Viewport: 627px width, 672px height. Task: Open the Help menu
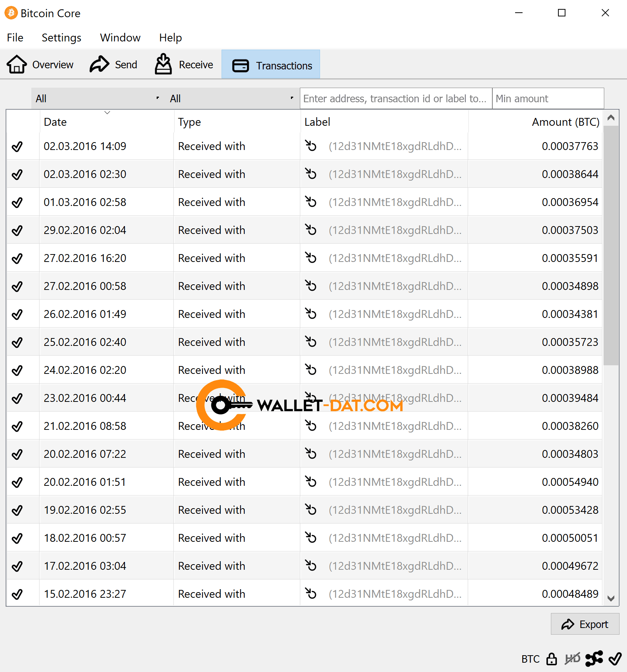(x=170, y=38)
